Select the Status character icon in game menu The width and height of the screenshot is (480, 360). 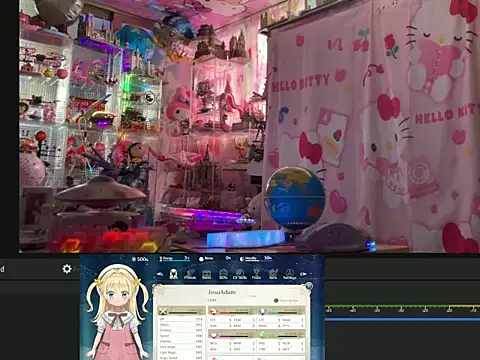coord(174,274)
